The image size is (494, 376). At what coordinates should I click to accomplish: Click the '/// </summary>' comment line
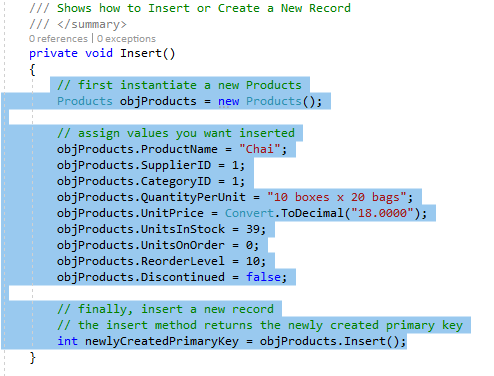tap(78, 24)
